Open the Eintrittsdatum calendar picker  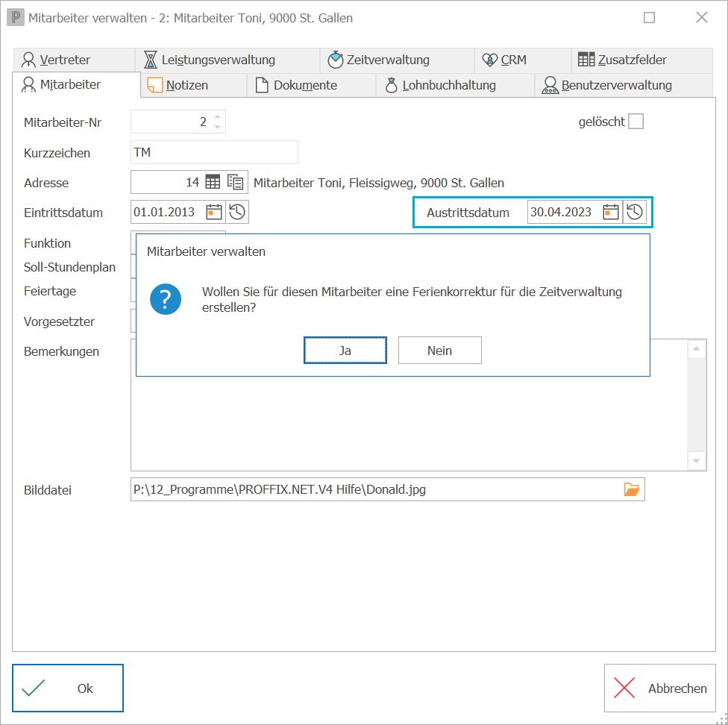pos(214,212)
